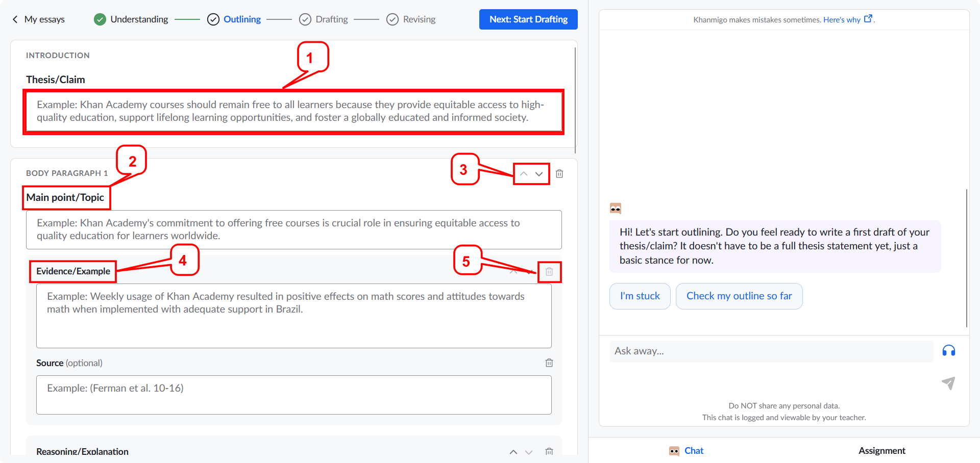Switch to the Chat tab
Viewport: 980px width, 463px height.
687,451
